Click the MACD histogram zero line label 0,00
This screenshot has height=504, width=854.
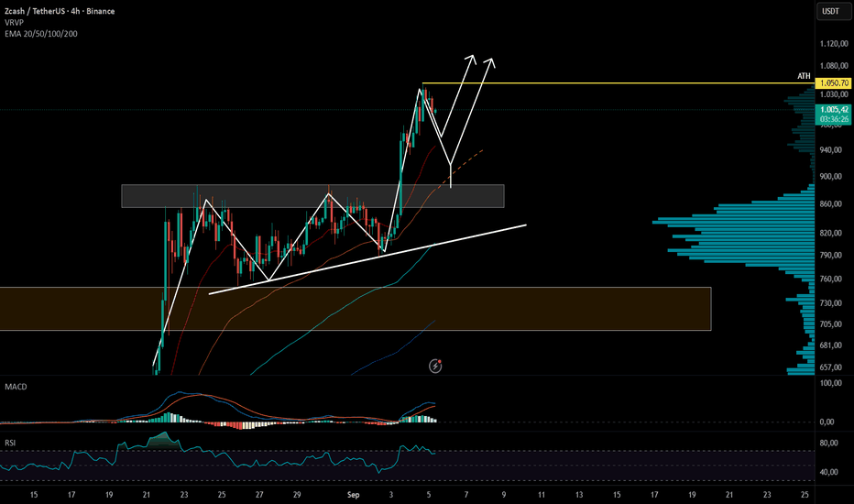coord(827,422)
